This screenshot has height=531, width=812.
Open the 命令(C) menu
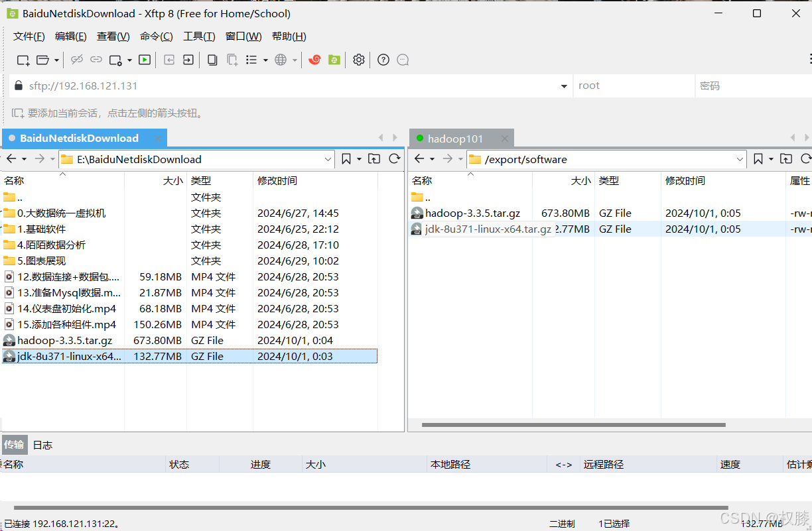pyautogui.click(x=157, y=36)
